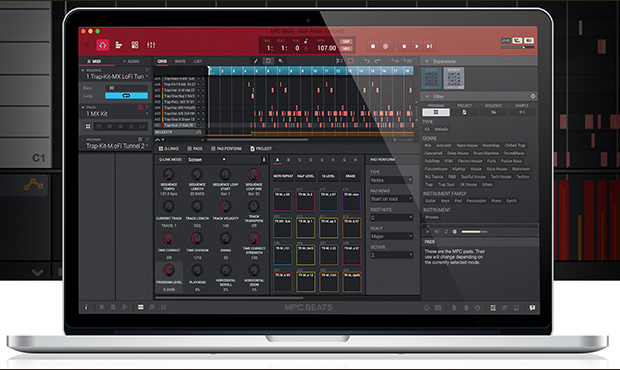Click the Stop button

pos(404,46)
